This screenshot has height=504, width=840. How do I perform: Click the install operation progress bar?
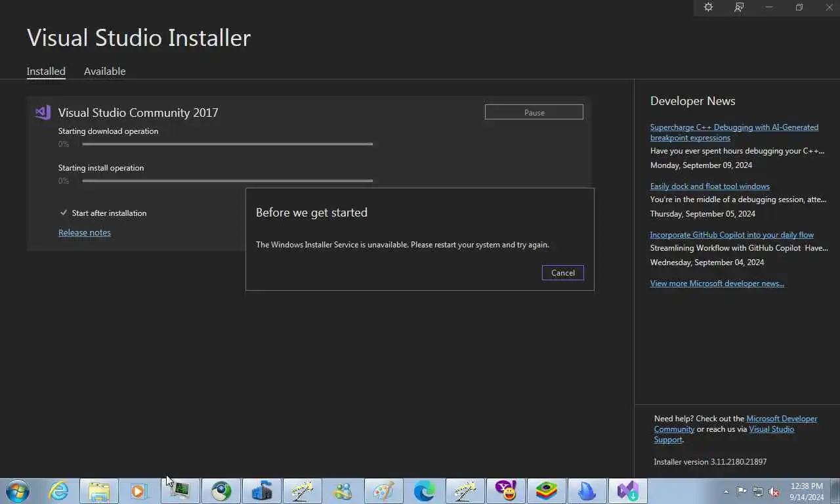tap(228, 180)
